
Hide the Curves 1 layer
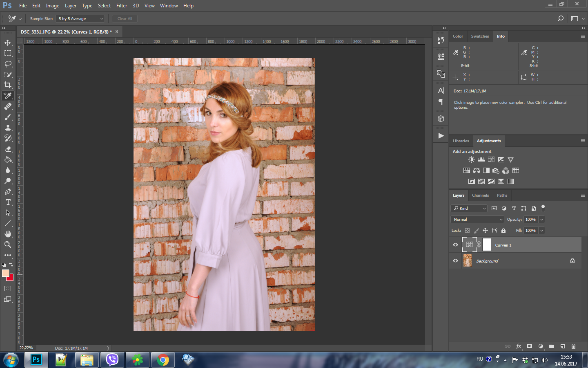pos(456,245)
